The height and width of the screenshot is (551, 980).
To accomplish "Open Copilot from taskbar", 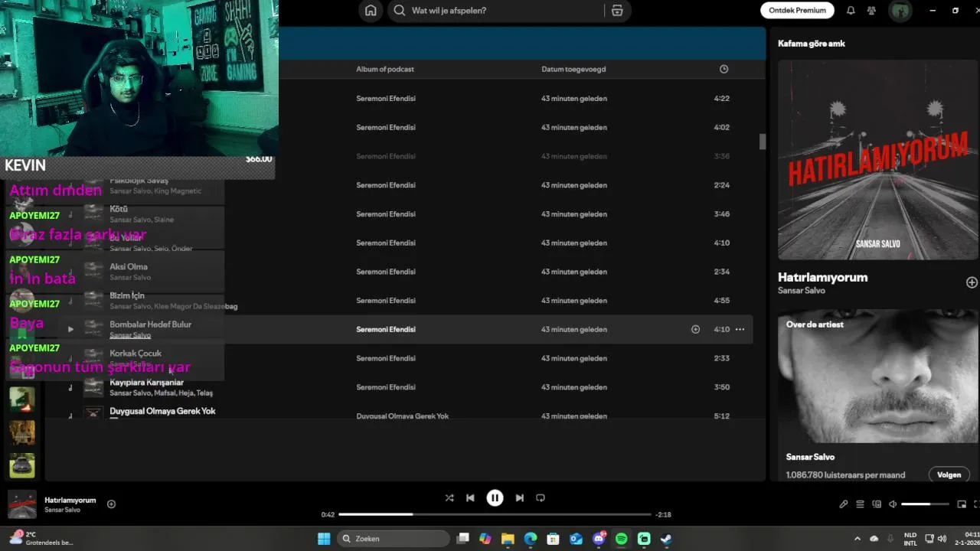I will click(485, 539).
